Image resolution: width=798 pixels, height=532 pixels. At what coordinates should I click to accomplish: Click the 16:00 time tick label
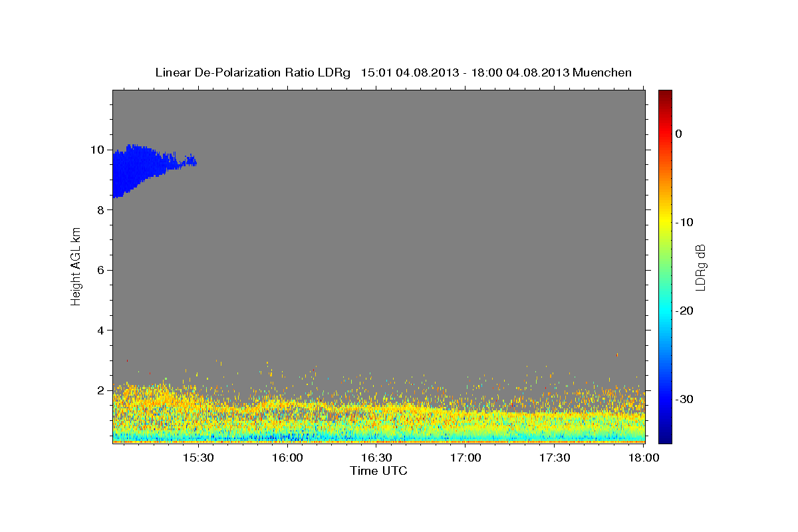(287, 458)
